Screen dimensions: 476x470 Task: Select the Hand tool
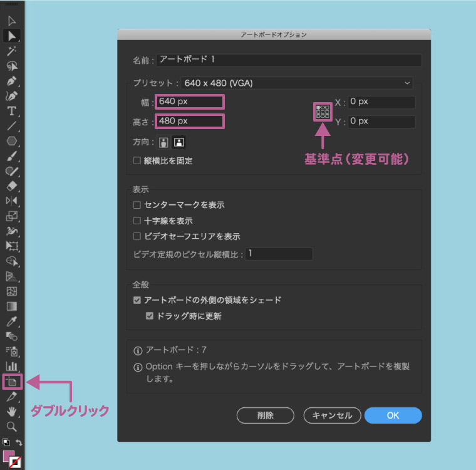click(11, 412)
